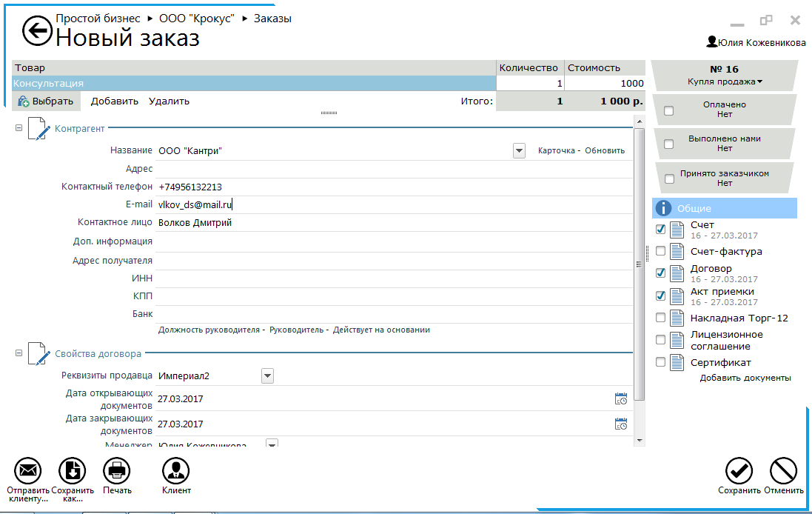Check the Лицензионное соглашение checkbox
The image size is (812, 514).
(660, 339)
